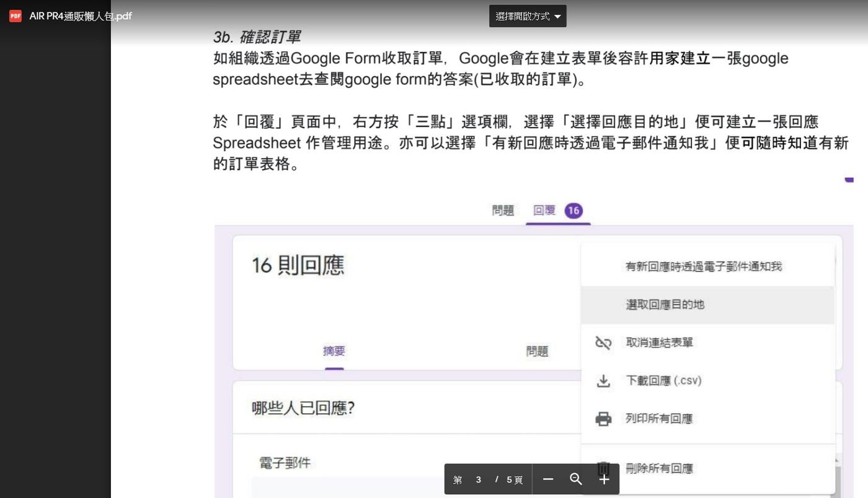Choose 有新回應時透過電子郵件通知我 menu item

coord(707,266)
